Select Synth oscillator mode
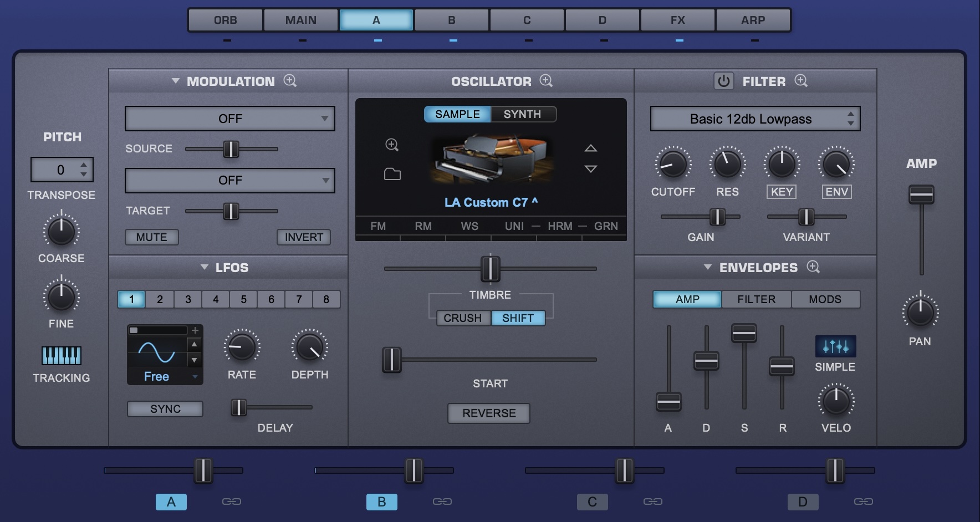Viewport: 980px width, 522px height. click(x=523, y=114)
